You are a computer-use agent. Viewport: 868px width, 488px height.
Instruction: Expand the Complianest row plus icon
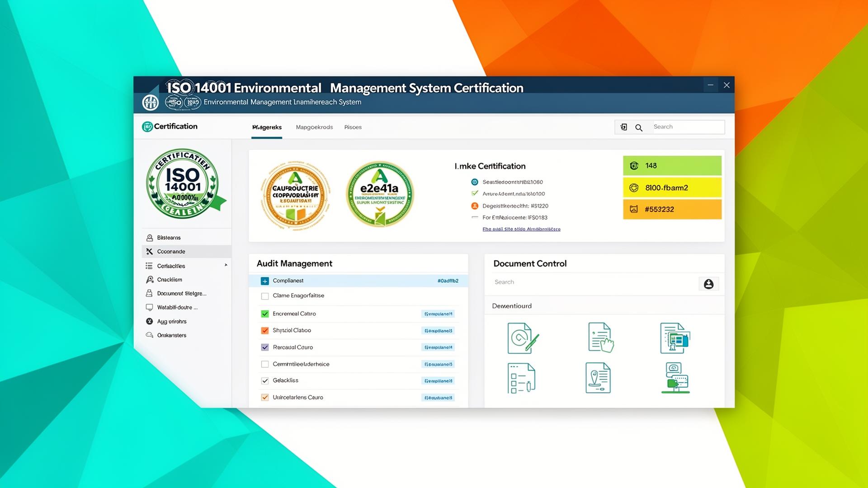point(265,281)
